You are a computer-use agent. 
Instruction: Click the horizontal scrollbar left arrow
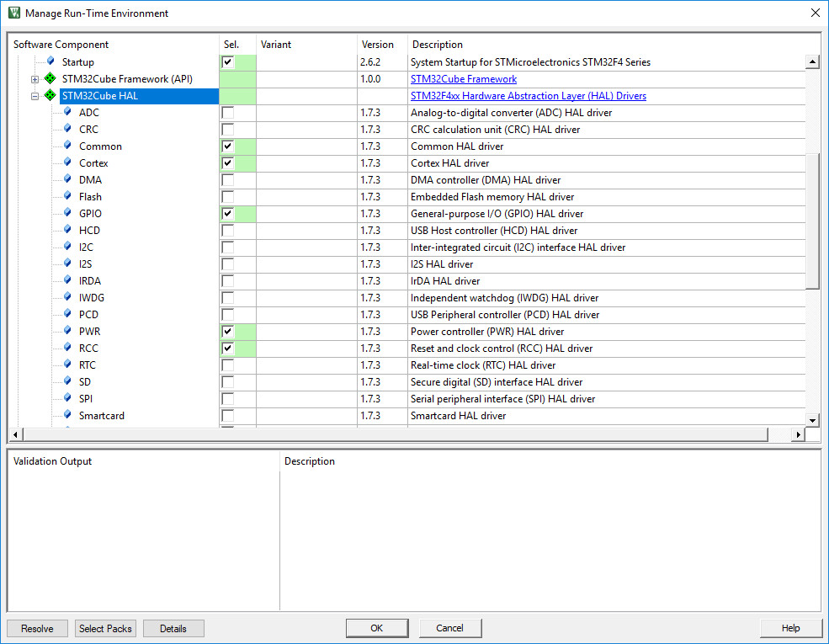coord(15,434)
